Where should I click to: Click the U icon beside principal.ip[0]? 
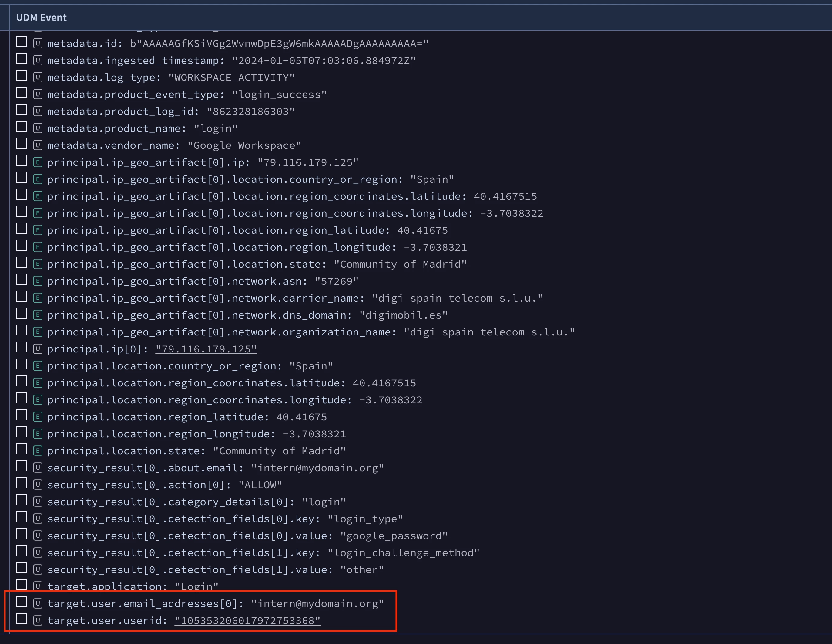(38, 349)
